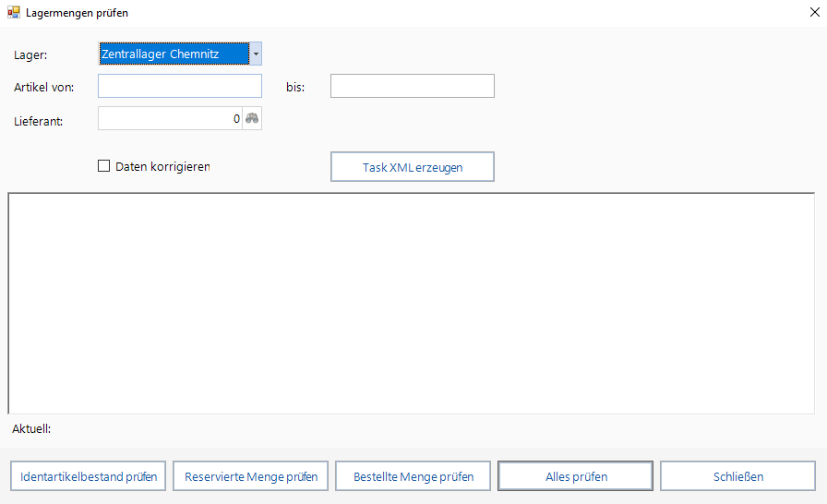Screen dimensions: 827x504
Task: Click the Artikel von label
Action: tap(43, 87)
